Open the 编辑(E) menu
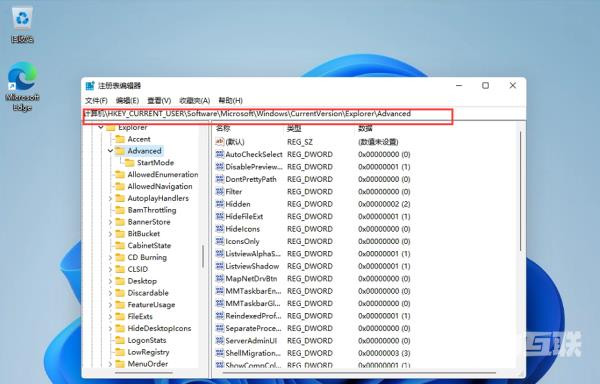Screen dimensions: 600x384 click(x=127, y=101)
